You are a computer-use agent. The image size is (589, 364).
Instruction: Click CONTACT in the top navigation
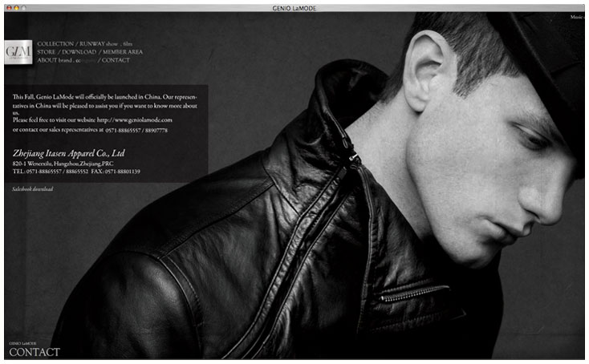[116, 60]
